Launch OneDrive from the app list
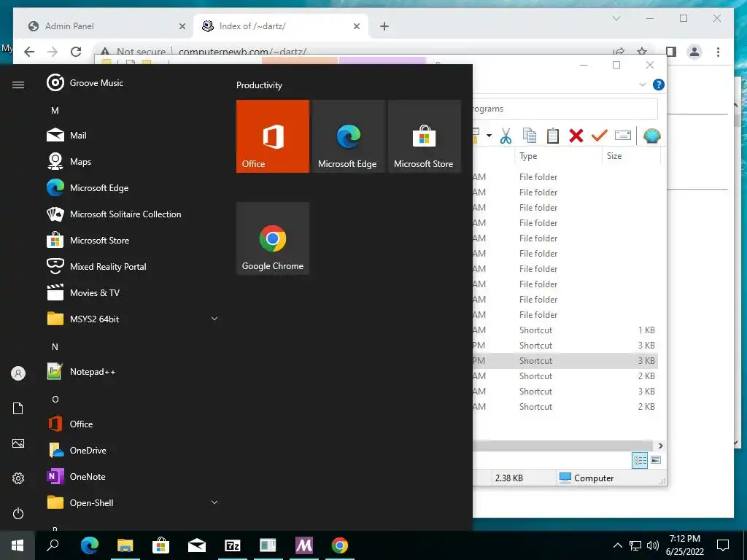This screenshot has height=560, width=747. click(133, 451)
